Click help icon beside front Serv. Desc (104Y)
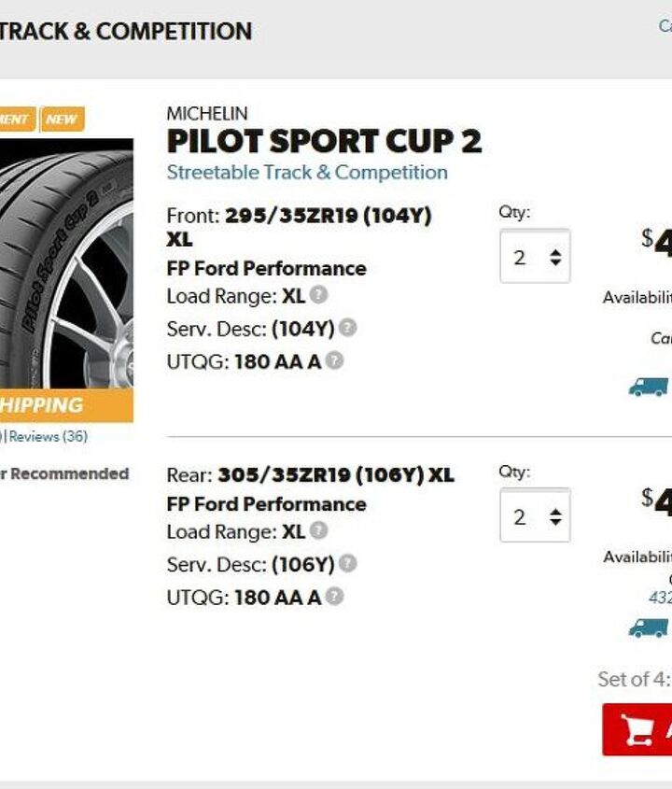Viewport: 672px width, 789px height. (347, 328)
